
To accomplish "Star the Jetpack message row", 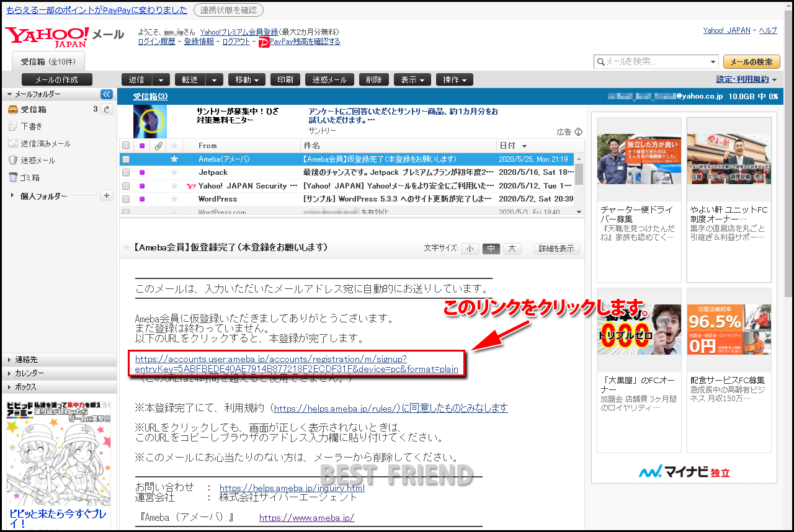I will [x=174, y=172].
